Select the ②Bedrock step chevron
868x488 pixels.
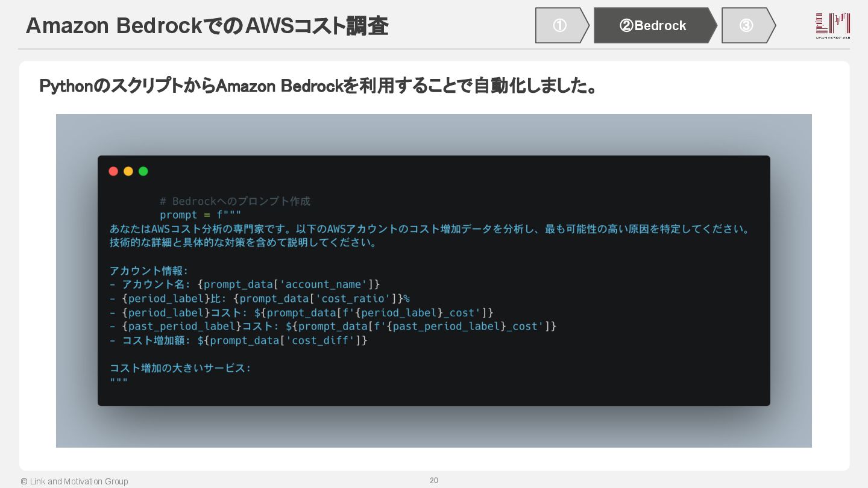pos(655,25)
